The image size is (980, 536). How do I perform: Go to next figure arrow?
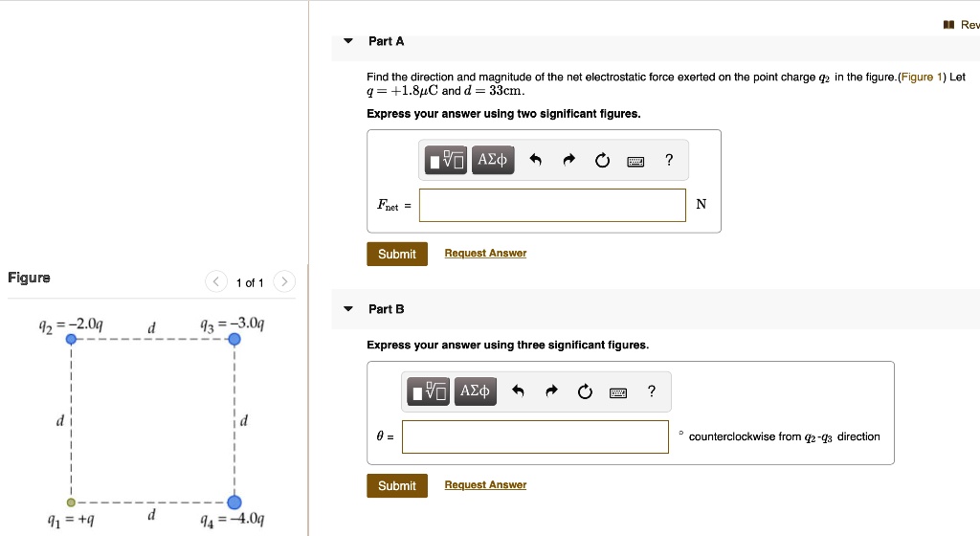click(283, 281)
